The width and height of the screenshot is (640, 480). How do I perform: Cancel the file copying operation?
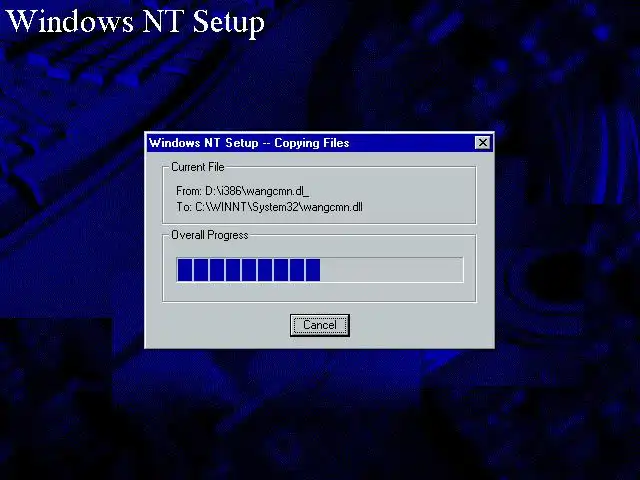(x=320, y=325)
